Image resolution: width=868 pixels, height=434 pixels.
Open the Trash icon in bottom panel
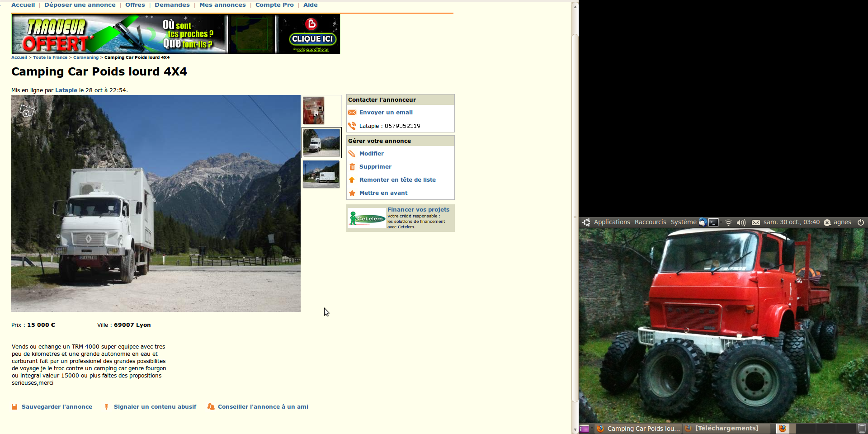point(862,428)
